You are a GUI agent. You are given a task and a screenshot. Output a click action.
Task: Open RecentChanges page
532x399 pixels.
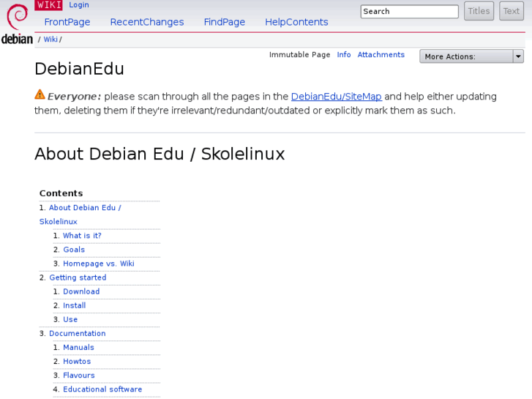[x=147, y=22]
